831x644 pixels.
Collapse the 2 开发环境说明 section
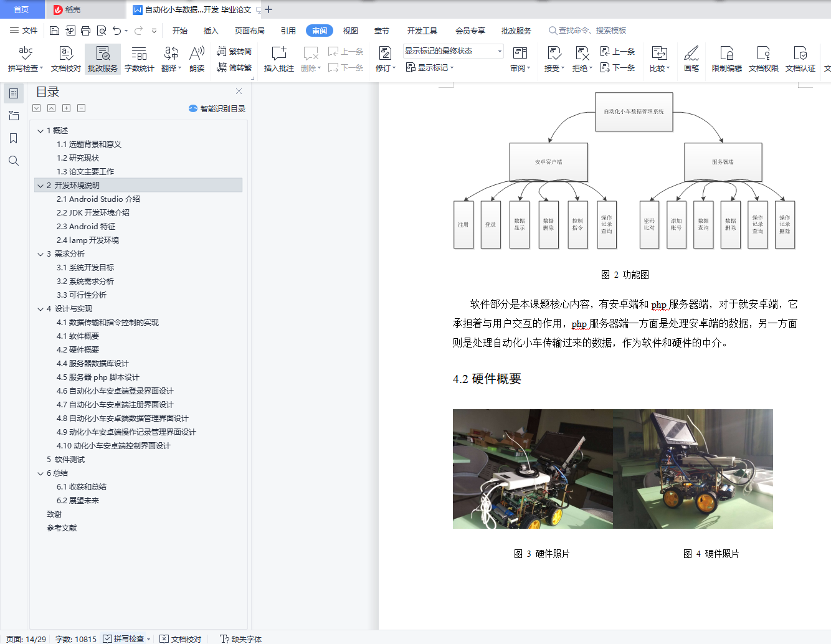point(40,186)
